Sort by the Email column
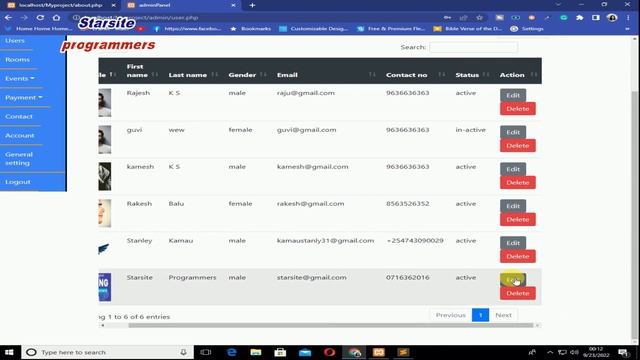 pos(326,75)
